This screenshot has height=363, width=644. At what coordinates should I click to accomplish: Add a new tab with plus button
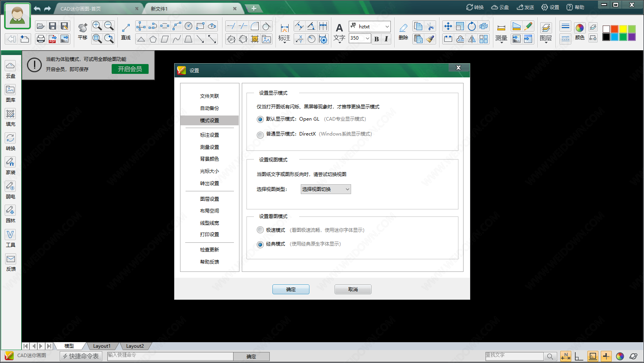254,8
